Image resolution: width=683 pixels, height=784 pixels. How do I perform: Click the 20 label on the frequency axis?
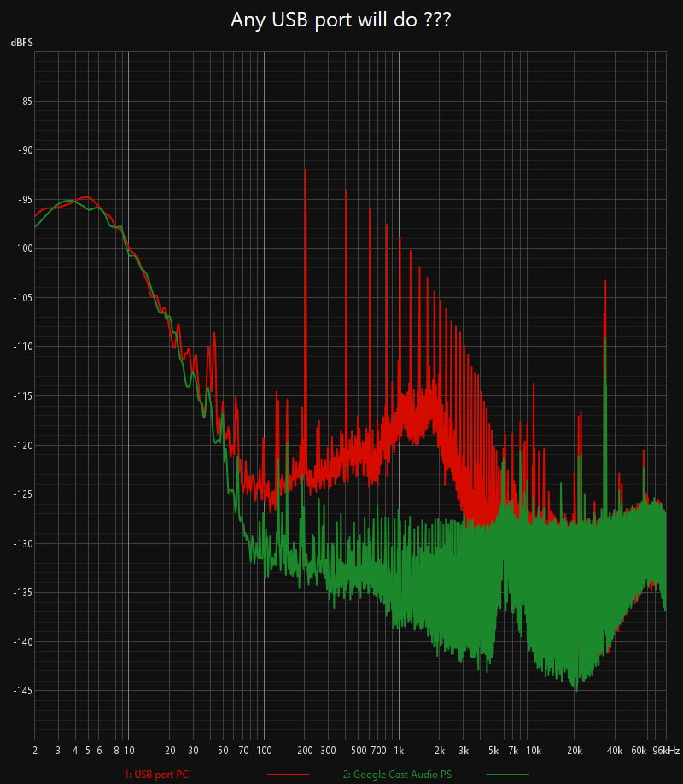coord(169,751)
